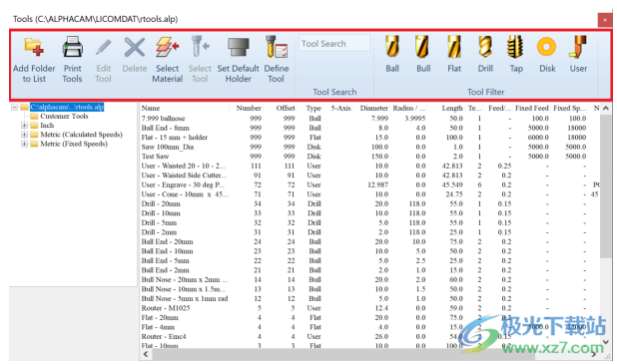Select the 'Ball End - 5mm' row
Image resolution: width=617 pixels, height=364 pixels.
[x=369, y=260]
